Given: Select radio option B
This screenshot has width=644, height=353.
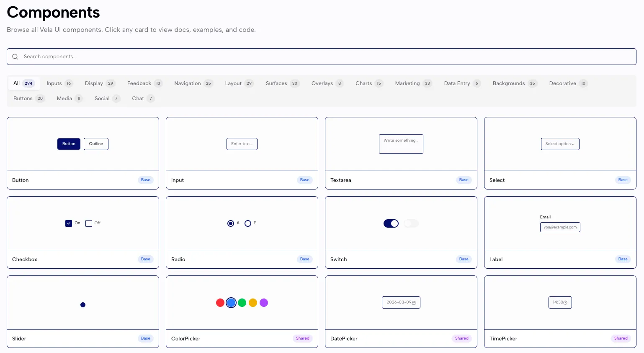Looking at the screenshot, I should click(248, 223).
